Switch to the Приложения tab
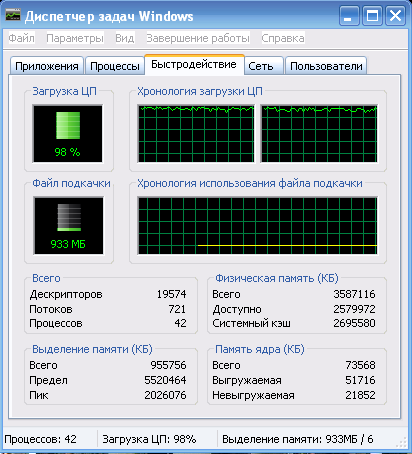Screen dimensions: 412x454 [x=47, y=66]
